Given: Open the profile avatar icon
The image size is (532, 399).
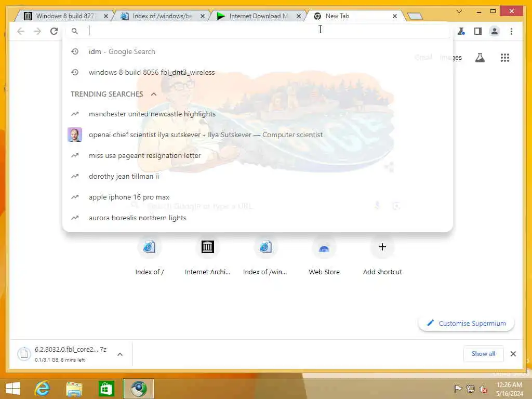Looking at the screenshot, I should [495, 31].
